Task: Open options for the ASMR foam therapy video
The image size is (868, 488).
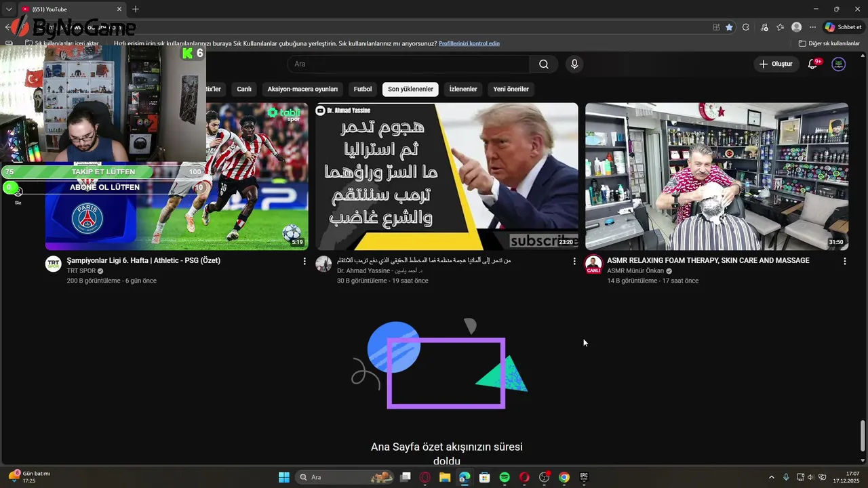Action: click(844, 261)
